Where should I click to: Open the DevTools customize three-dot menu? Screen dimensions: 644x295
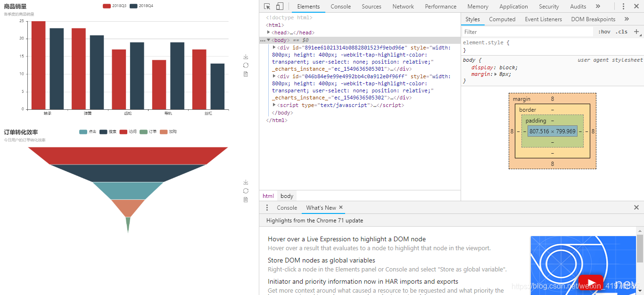[x=623, y=6]
